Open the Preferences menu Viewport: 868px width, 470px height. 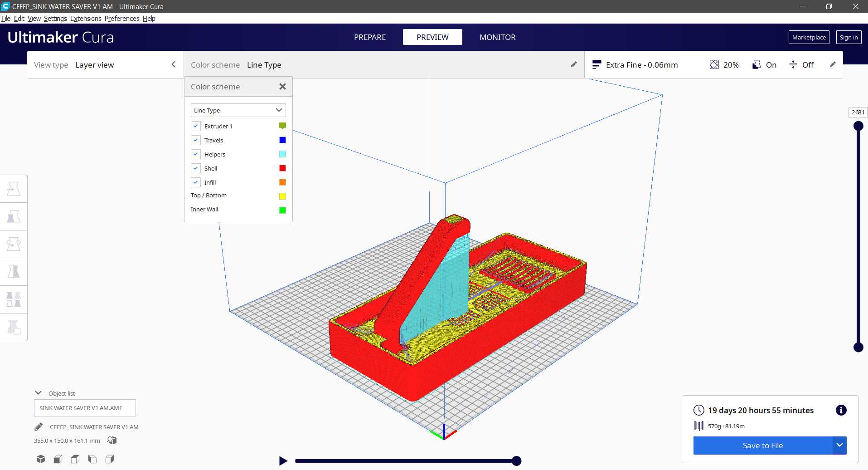point(122,19)
